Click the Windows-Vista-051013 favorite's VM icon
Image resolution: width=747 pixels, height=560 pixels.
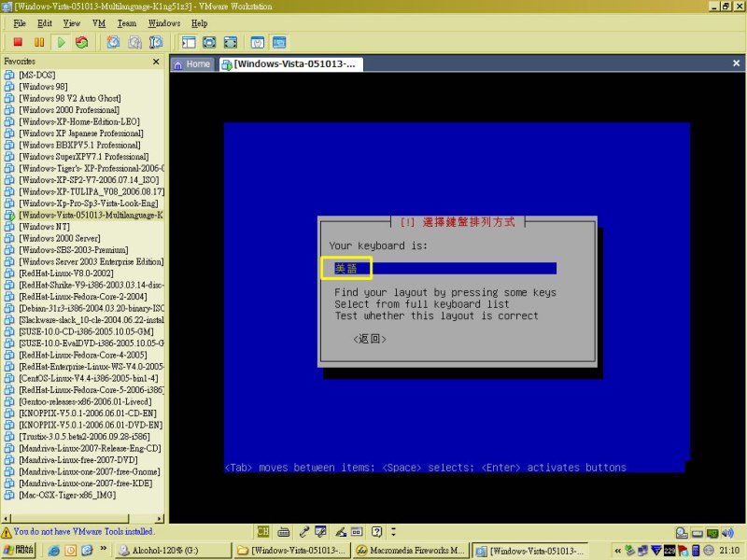[9, 216]
